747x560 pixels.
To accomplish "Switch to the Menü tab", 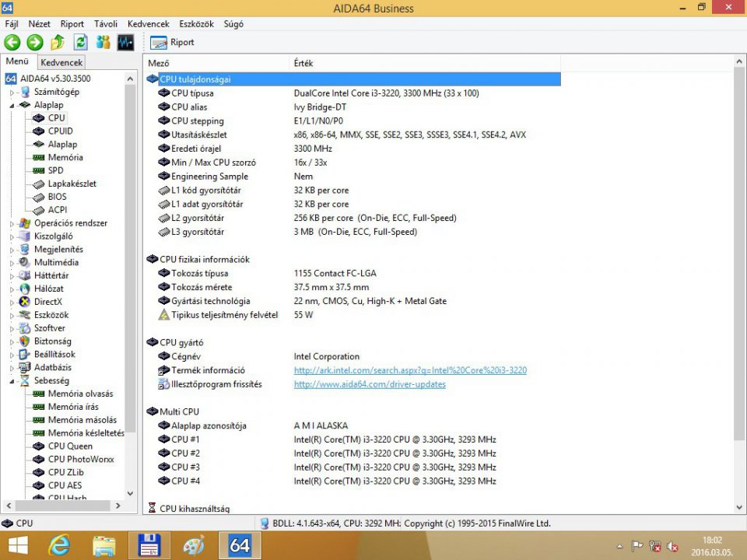I will pos(18,61).
